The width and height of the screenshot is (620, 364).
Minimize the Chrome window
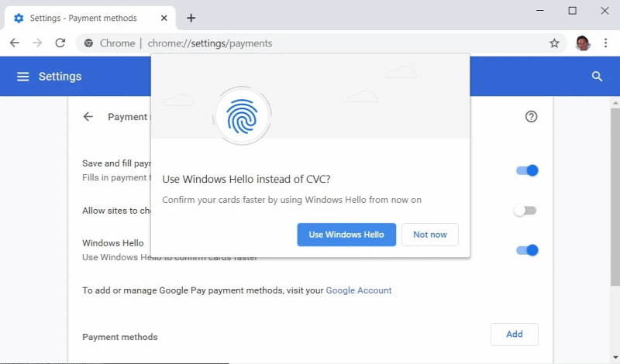[539, 11]
